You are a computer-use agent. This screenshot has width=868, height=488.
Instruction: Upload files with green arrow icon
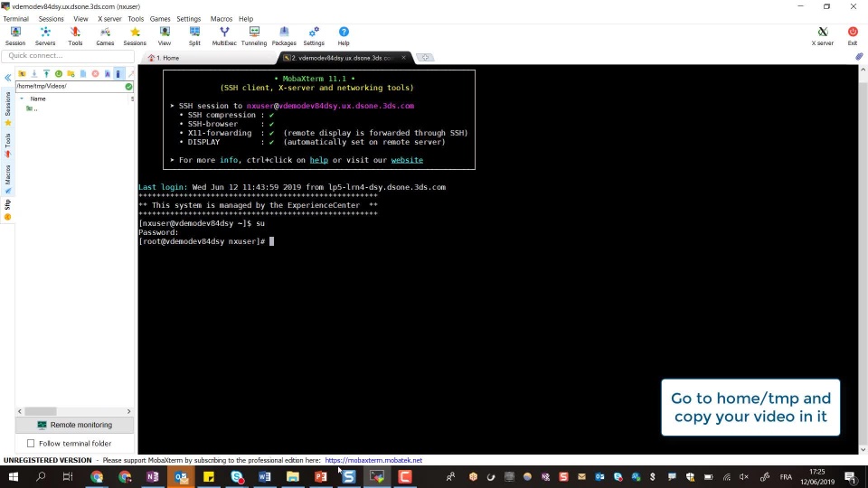46,73
